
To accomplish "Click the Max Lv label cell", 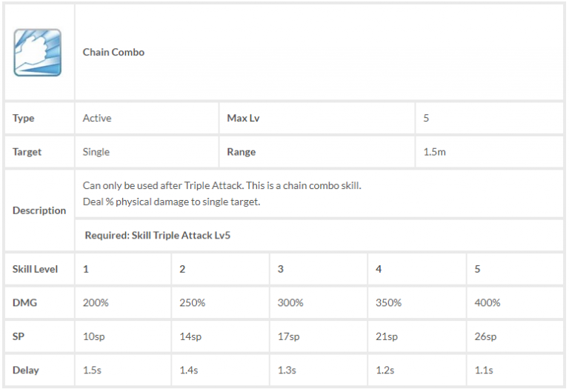I will coord(243,119).
